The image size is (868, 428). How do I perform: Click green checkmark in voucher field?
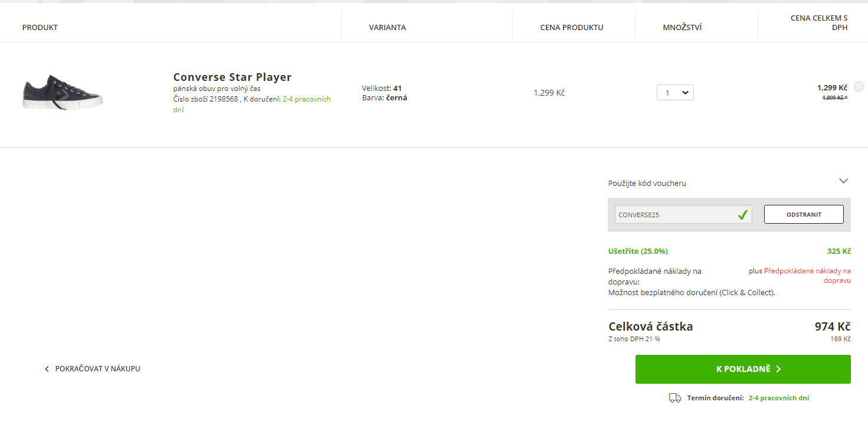(x=743, y=215)
